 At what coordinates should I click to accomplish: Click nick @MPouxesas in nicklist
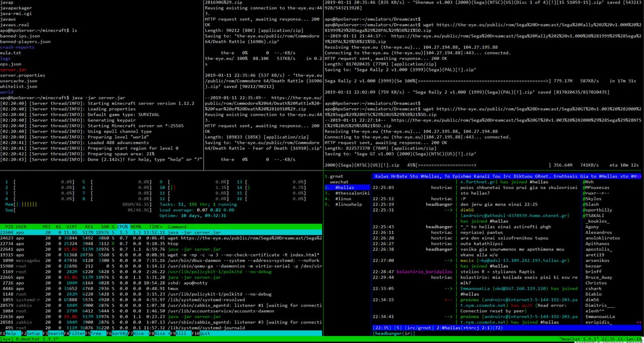point(597,188)
